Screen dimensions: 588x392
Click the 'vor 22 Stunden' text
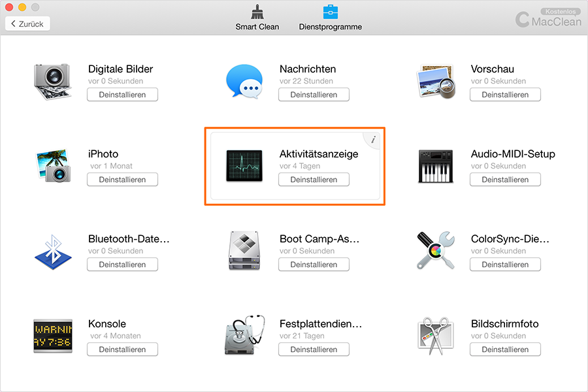click(306, 81)
